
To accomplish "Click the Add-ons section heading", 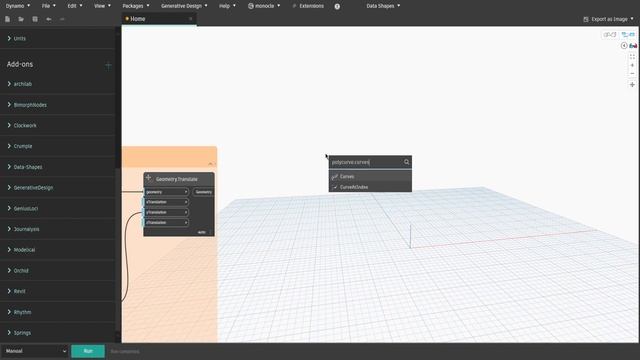I will pyautogui.click(x=20, y=64).
